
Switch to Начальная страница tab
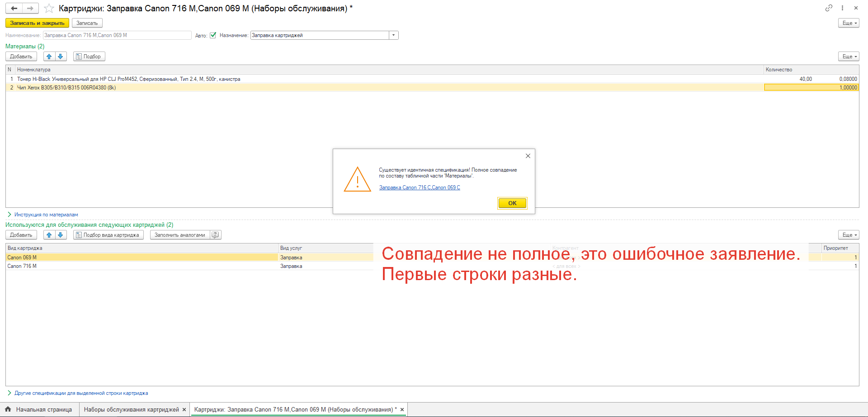tap(39, 410)
